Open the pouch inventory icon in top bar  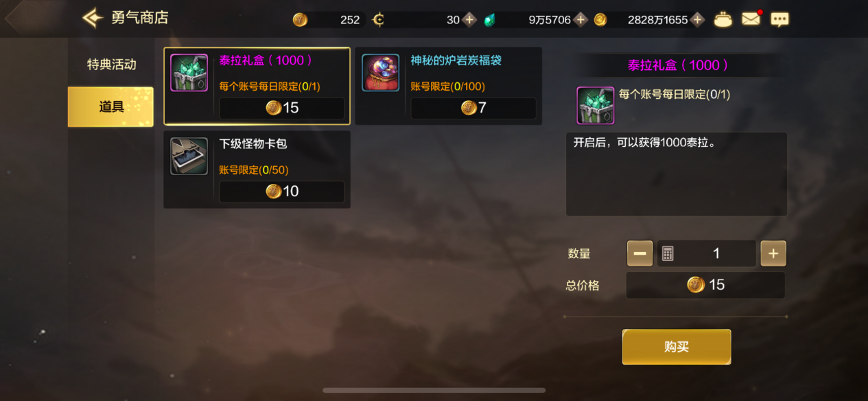point(723,19)
